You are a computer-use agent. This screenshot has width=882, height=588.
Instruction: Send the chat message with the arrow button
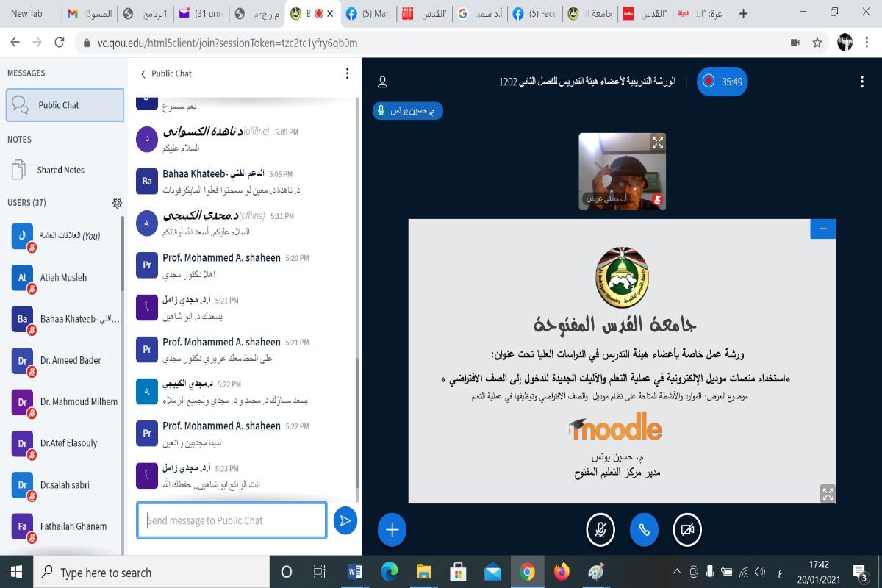(345, 520)
